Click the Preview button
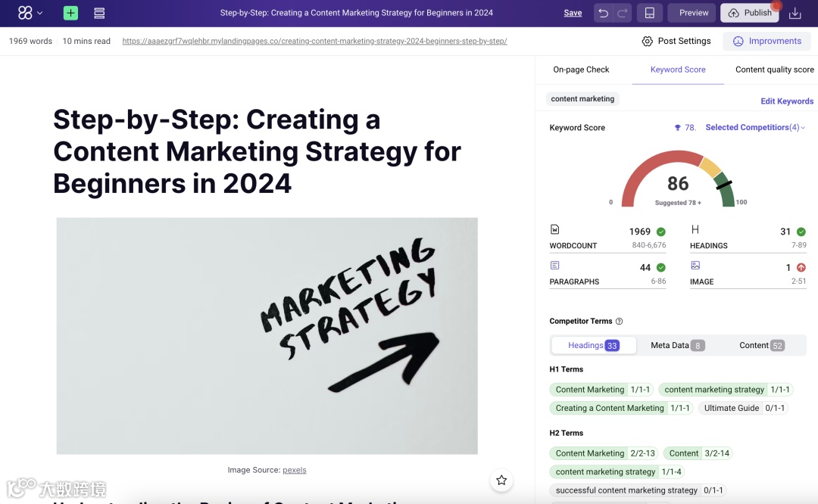This screenshot has height=504, width=818. (x=693, y=13)
